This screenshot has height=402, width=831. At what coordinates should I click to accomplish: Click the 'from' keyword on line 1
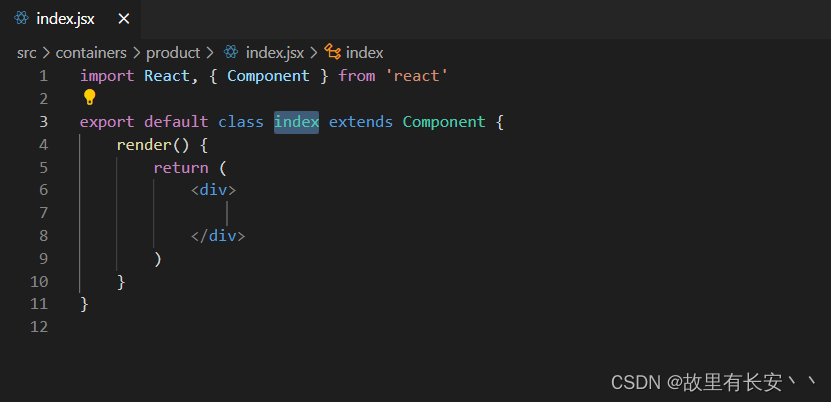[x=357, y=76]
